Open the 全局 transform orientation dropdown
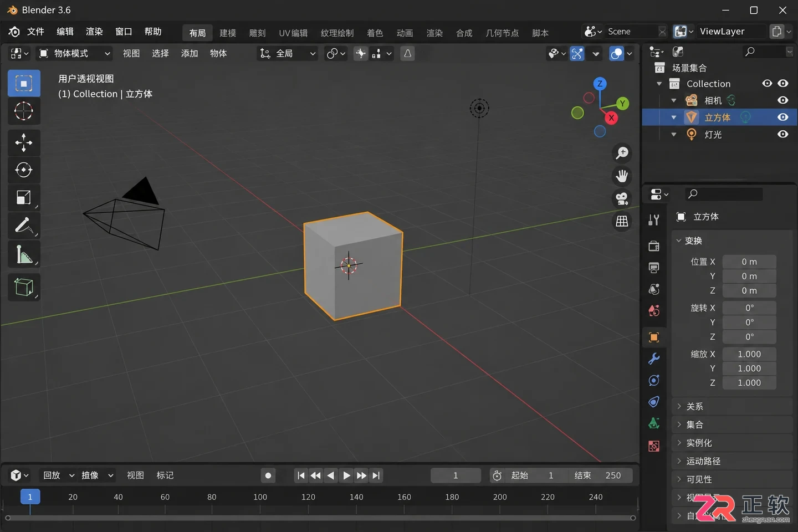This screenshot has width=798, height=532. tap(288, 54)
